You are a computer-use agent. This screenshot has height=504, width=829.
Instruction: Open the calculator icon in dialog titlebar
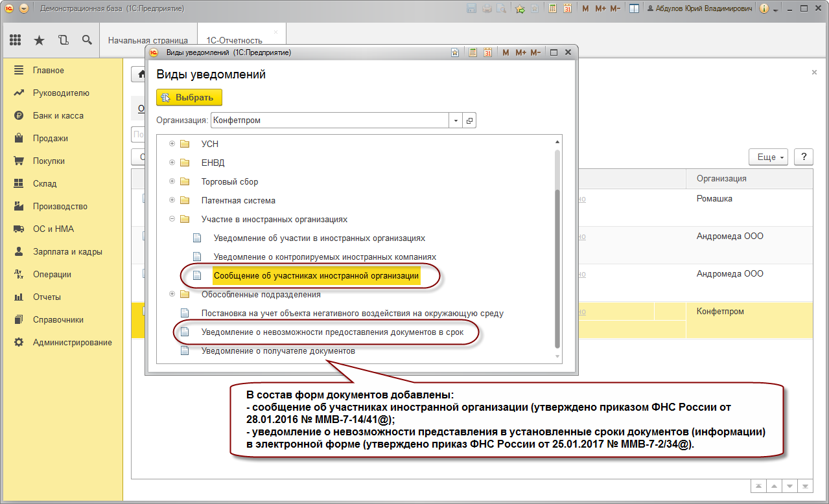click(x=473, y=52)
